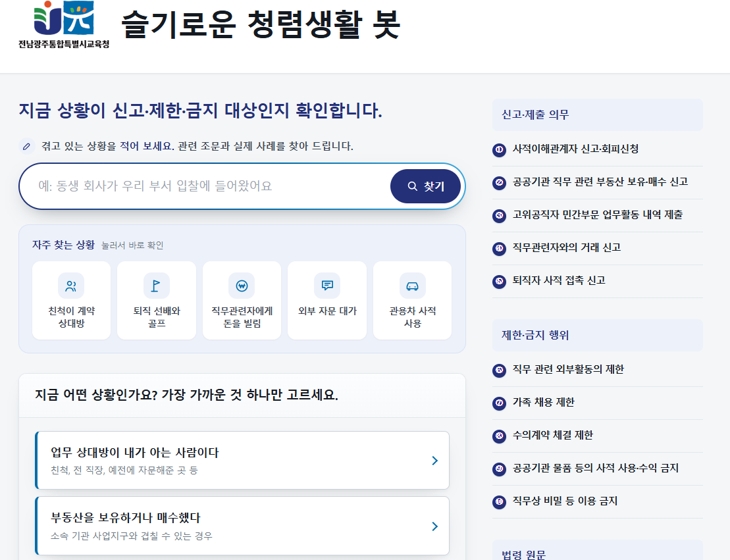
Task: Click the 신고·제출 의무 section header
Action: tap(597, 115)
